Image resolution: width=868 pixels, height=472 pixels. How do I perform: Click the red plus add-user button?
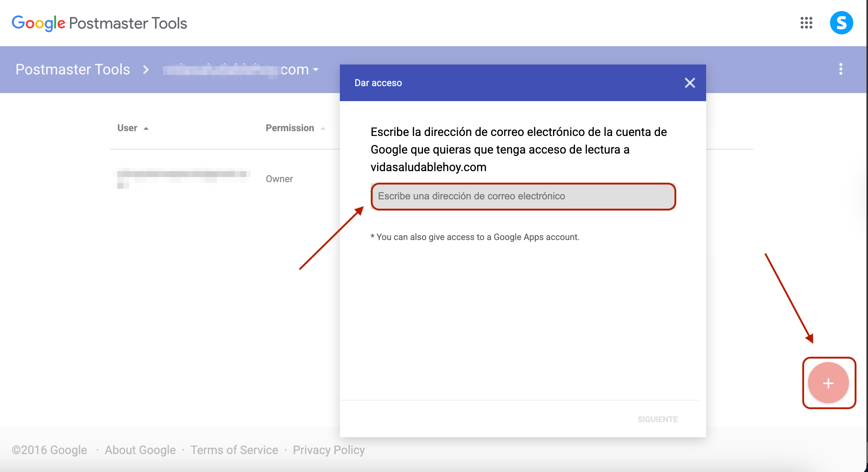pyautogui.click(x=828, y=383)
